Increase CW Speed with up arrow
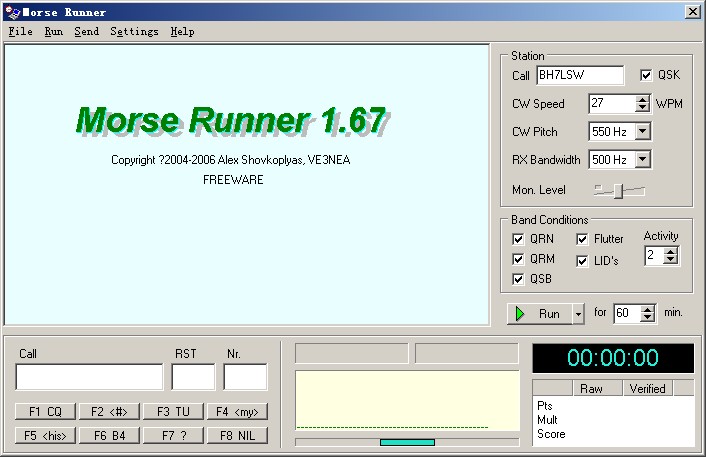The width and height of the screenshot is (706, 457). 643,100
